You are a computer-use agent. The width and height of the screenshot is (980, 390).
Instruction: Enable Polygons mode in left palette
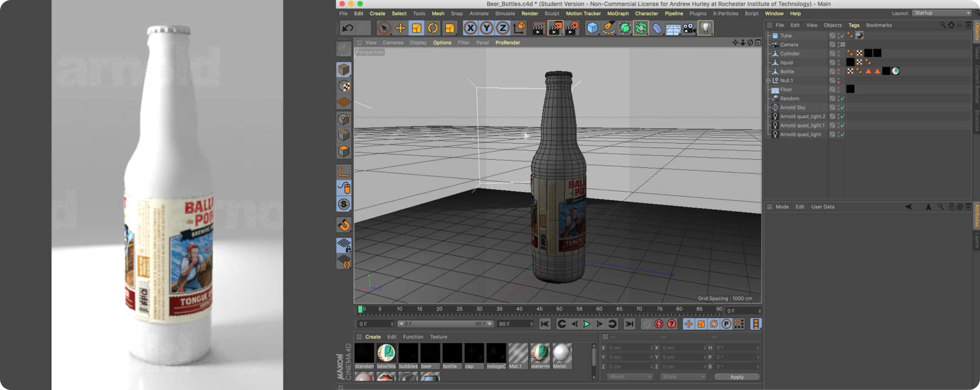(344, 151)
